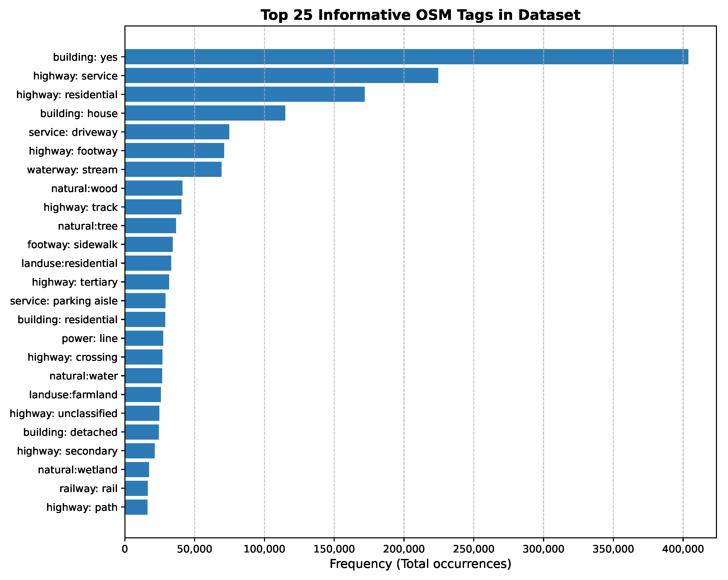Viewport: 728px width, 580px height.
Task: Click the 'service: driveway' label
Action: tap(73, 132)
